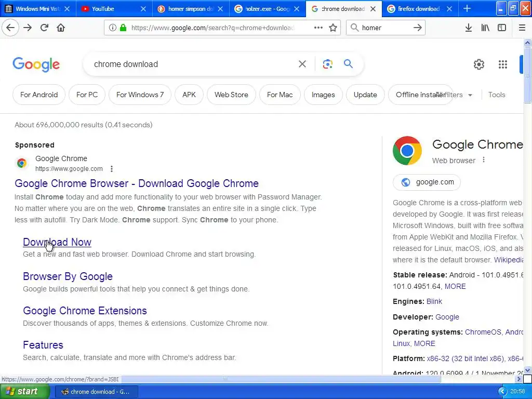
Task: Select the APK filter chip
Action: pos(189,95)
